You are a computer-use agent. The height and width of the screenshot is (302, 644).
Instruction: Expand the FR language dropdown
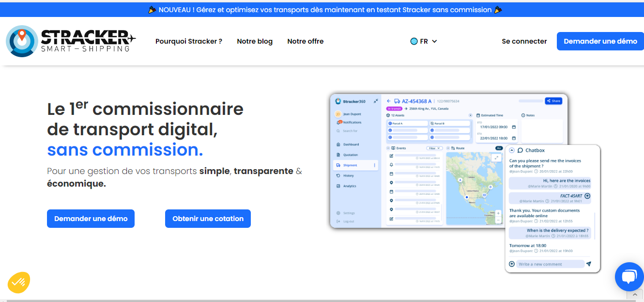pyautogui.click(x=424, y=41)
